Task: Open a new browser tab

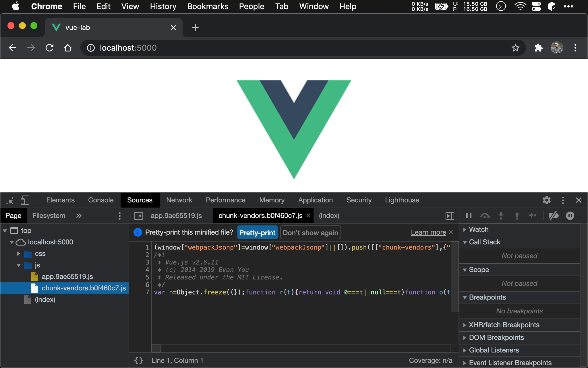Action: tap(195, 28)
